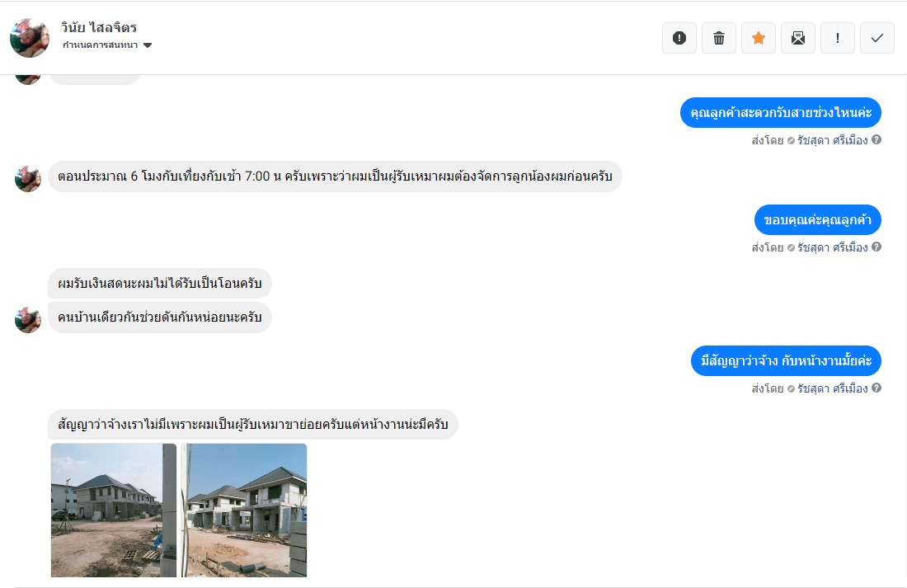Select the message คนบ้านเดียวกันช่วยดันกันหน่อยนะครับ
Screen dimensions: 907x588
coord(160,318)
